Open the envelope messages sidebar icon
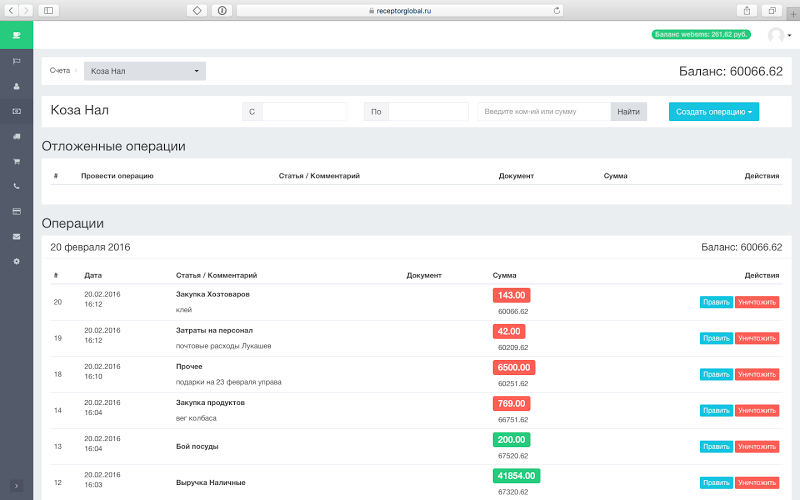Viewport: 800px width, 500px height. coord(16,236)
